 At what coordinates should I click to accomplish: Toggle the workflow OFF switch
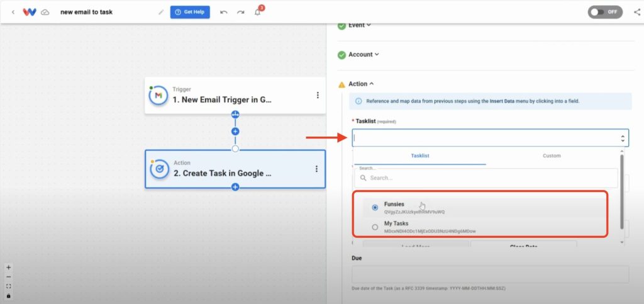click(x=605, y=12)
